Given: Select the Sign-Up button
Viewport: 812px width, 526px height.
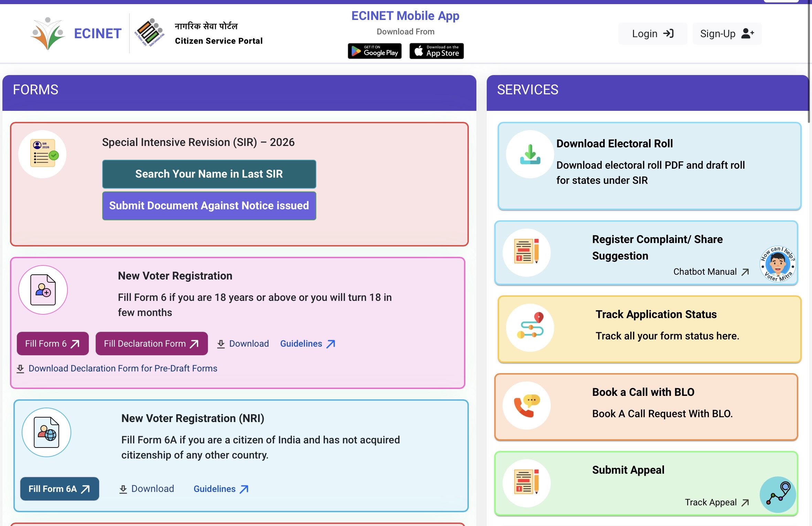Looking at the screenshot, I should pyautogui.click(x=727, y=33).
